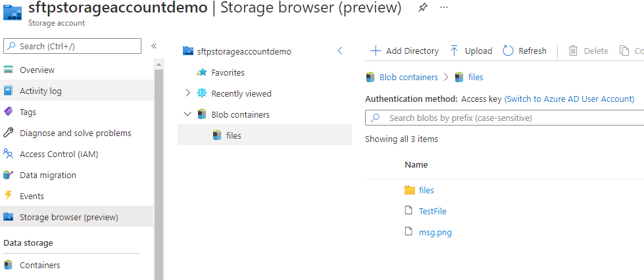
Task: Click the breadcrumb files container icon
Action: click(x=458, y=77)
